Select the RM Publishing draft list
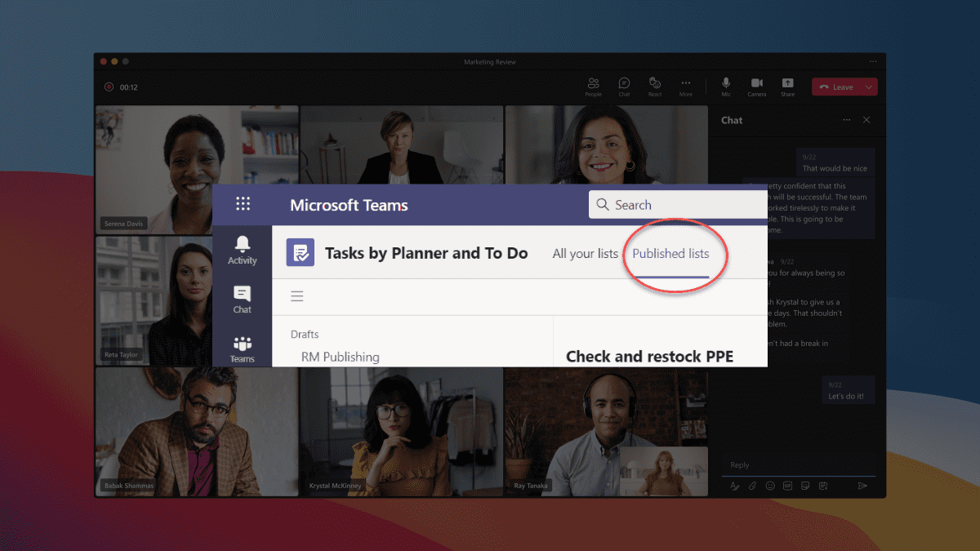 point(341,357)
